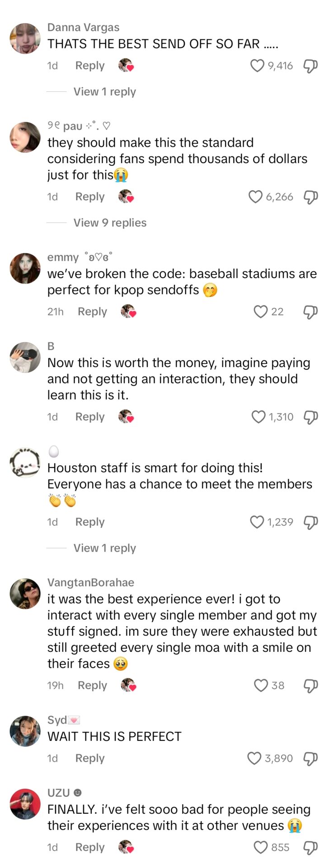The width and height of the screenshot is (329, 868).
Task: Expand View 9 replies under pau's comment
Action: click(110, 223)
